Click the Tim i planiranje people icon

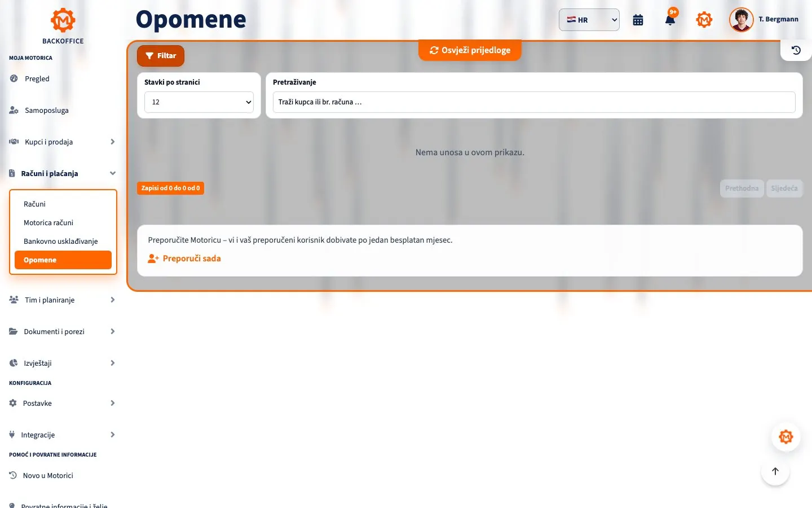[14, 300]
